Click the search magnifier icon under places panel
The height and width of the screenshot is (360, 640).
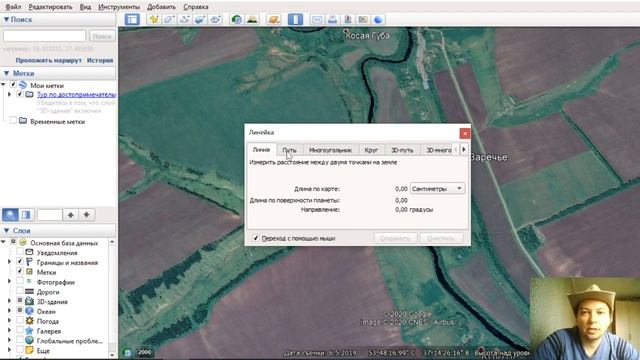pyautogui.click(x=10, y=215)
